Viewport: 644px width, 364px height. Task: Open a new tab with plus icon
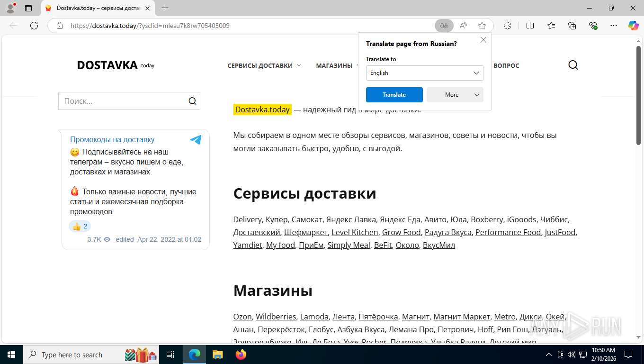(165, 8)
